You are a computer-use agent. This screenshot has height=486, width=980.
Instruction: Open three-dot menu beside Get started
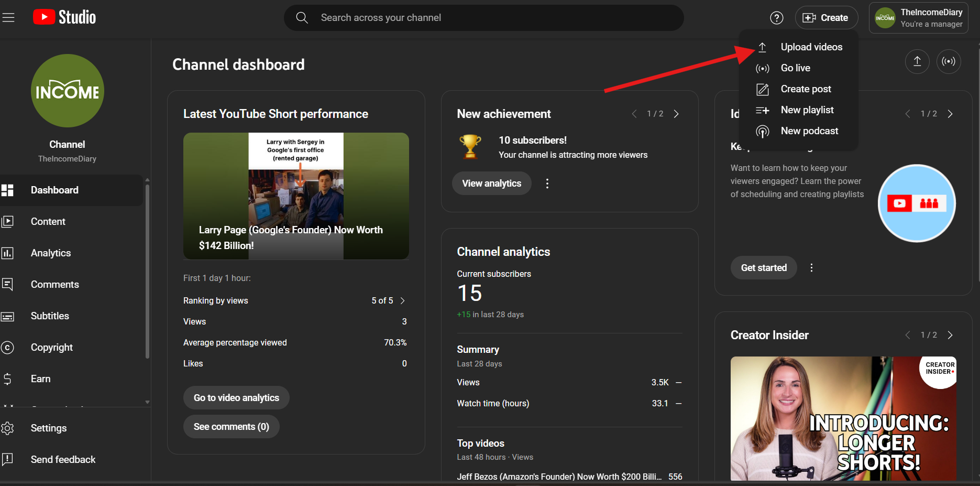coord(811,268)
